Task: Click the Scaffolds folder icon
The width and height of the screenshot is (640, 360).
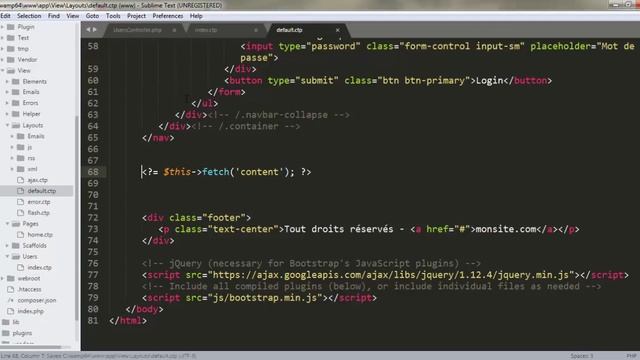Action: pos(16,246)
